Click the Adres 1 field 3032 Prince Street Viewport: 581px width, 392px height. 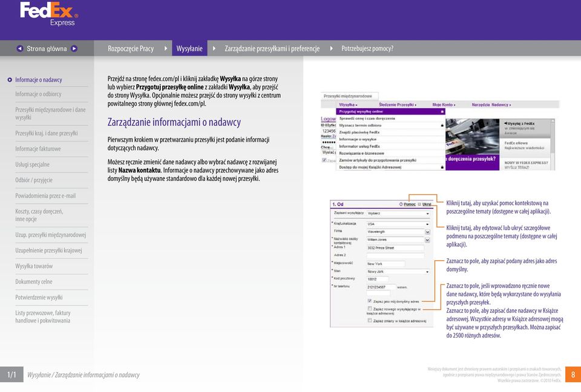pos(395,248)
